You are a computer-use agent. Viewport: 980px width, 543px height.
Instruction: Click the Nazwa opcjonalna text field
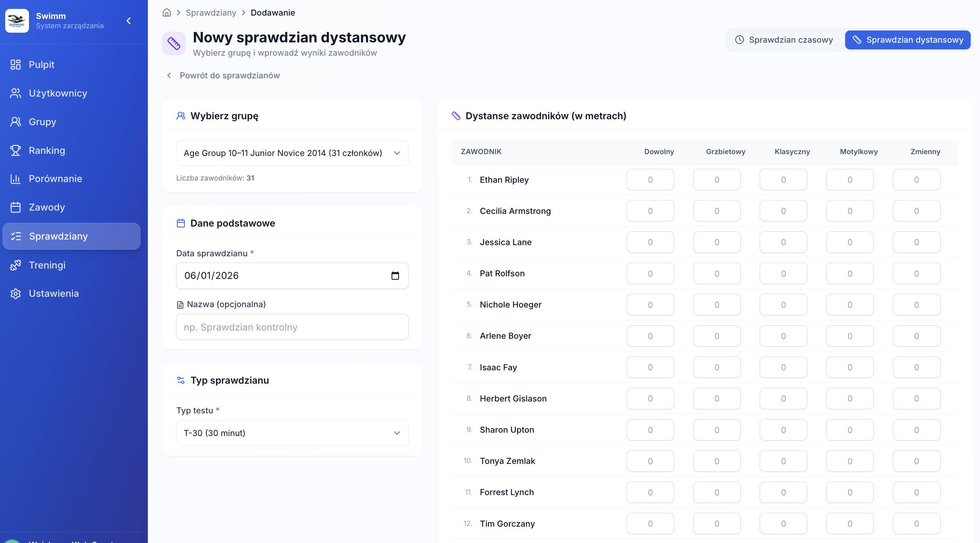(292, 326)
